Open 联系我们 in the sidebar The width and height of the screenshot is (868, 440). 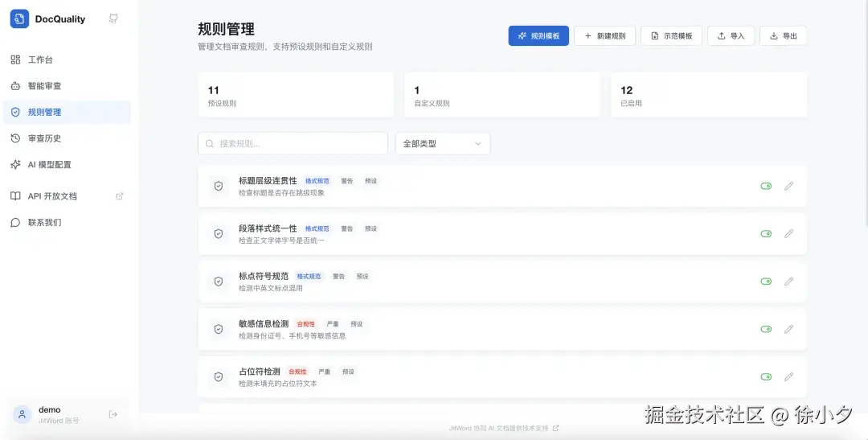[x=68, y=222]
